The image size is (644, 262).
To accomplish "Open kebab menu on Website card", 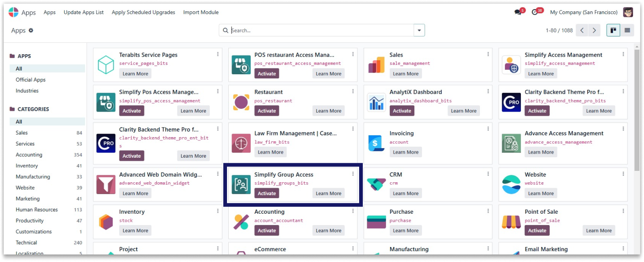I will (623, 174).
